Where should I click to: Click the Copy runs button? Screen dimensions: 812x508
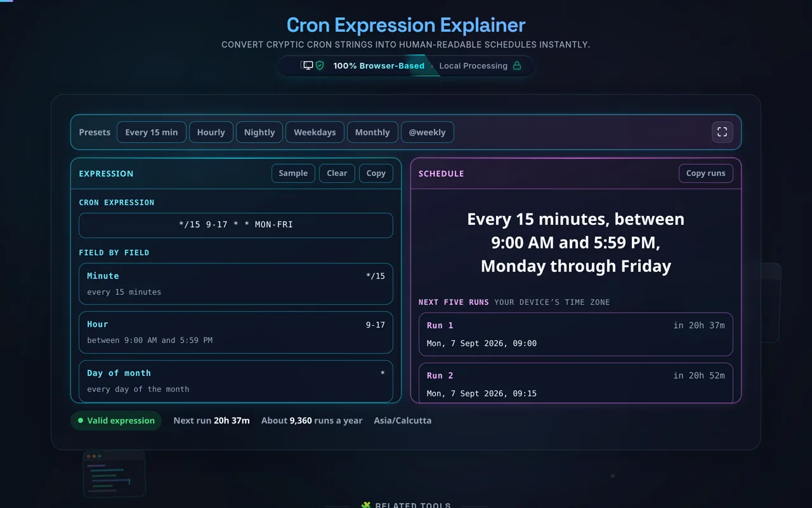(705, 173)
